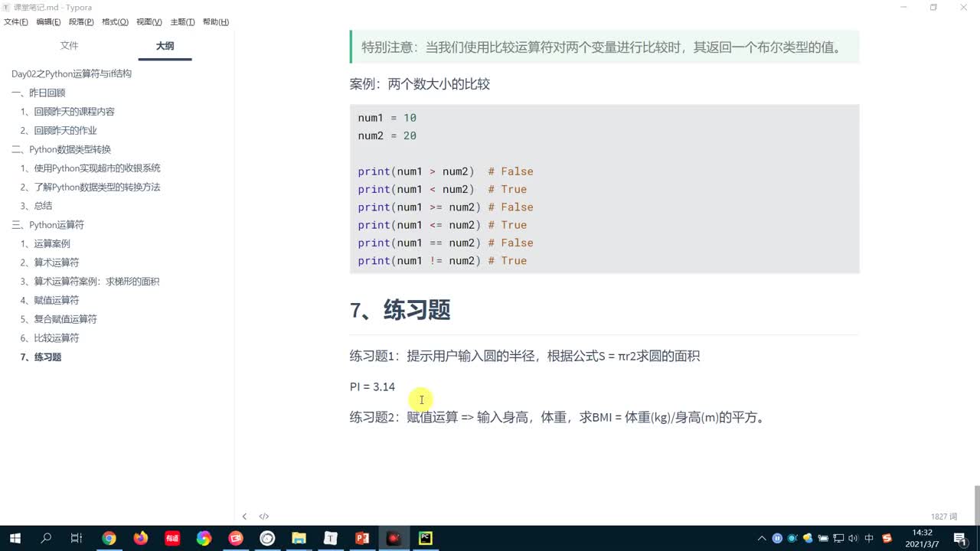Click the 练习题1 paragraph about circle area
This screenshot has width=980, height=551.
pyautogui.click(x=524, y=356)
